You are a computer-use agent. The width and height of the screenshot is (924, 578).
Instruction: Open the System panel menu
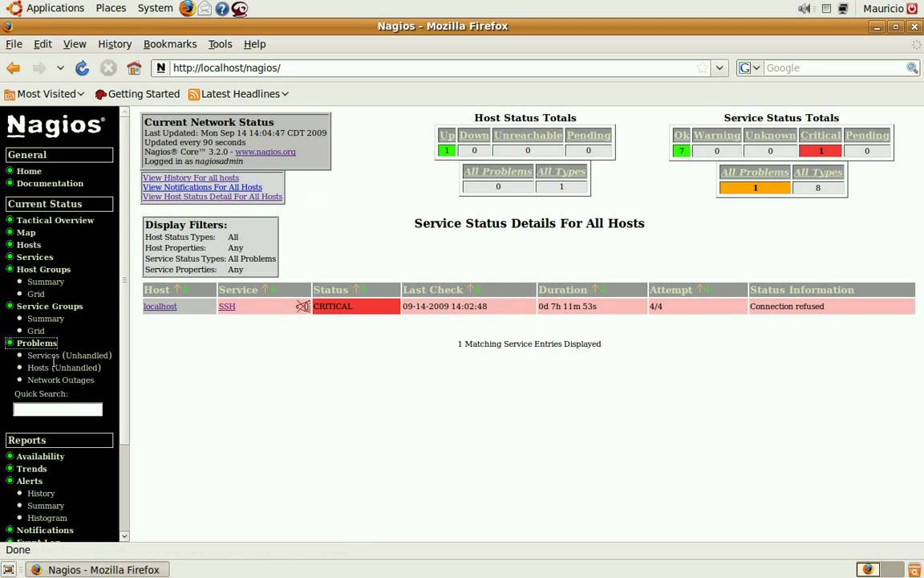(x=155, y=8)
